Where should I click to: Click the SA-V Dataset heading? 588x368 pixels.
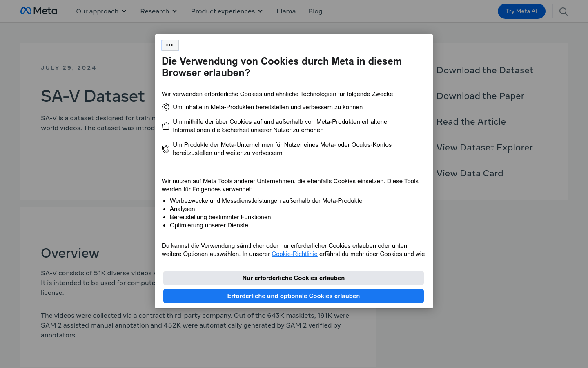coord(93,96)
